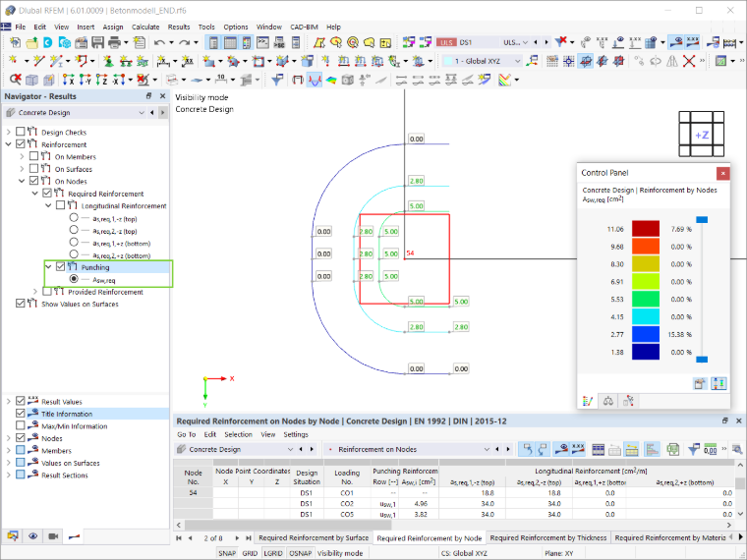Enable the Max/Min Information checkbox

[21, 425]
